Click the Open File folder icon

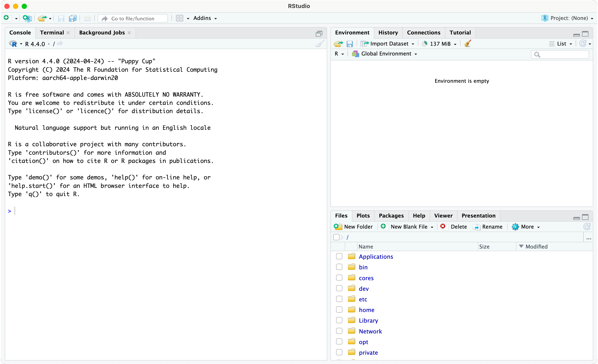42,18
